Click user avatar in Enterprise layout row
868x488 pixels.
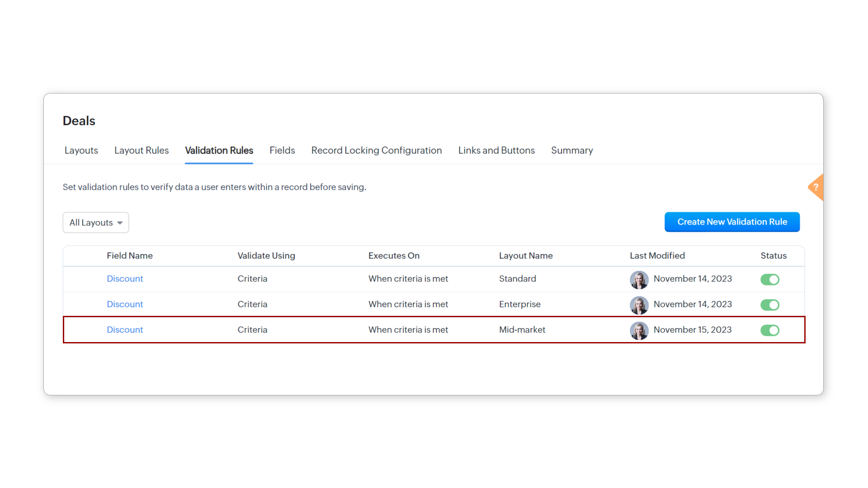[639, 305]
